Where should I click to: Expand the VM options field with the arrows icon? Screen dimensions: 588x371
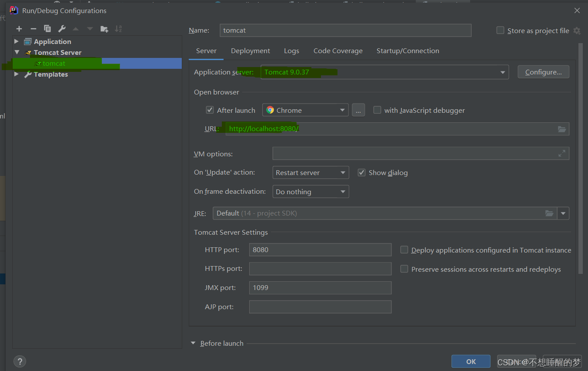point(562,153)
